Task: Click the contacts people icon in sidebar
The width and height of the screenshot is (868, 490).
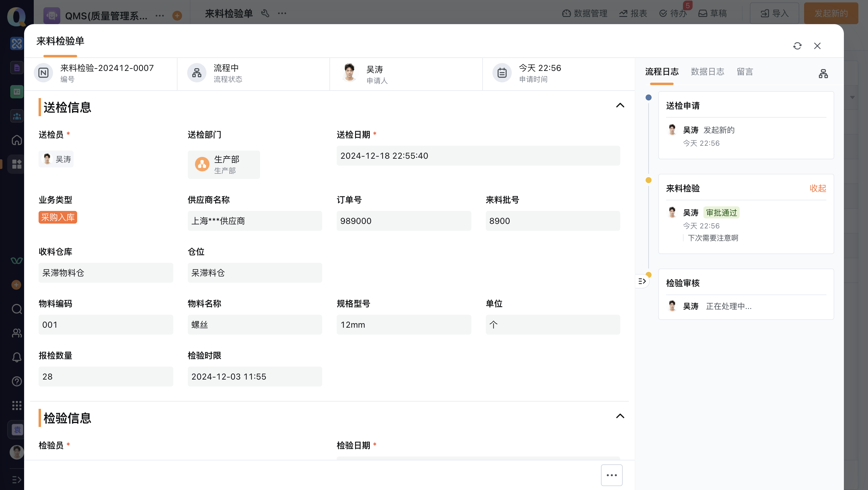Action: (x=17, y=333)
